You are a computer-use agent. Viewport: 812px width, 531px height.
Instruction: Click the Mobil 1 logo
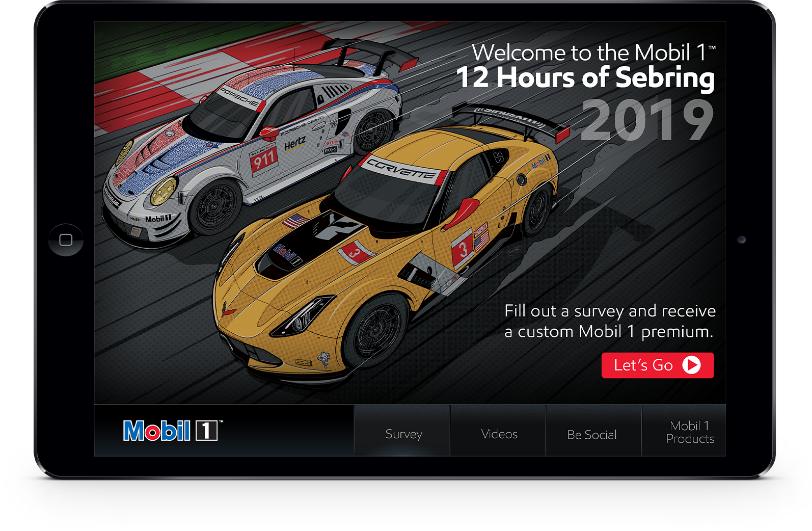pyautogui.click(x=173, y=431)
